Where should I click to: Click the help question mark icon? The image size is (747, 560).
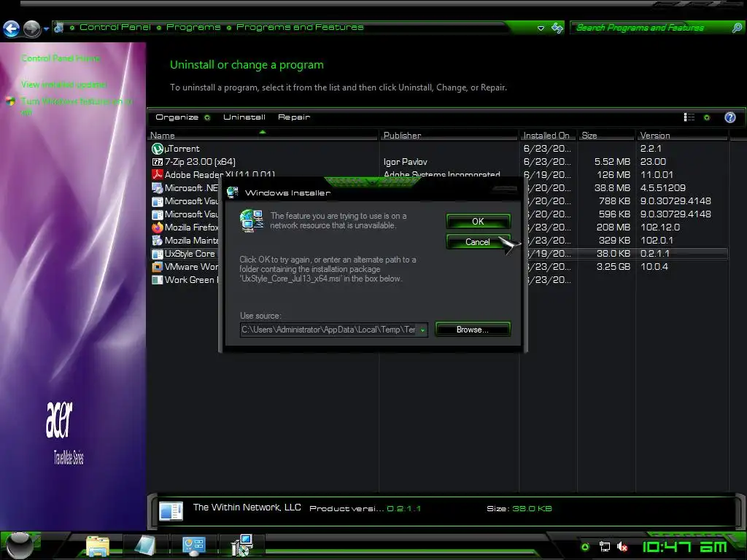(729, 117)
